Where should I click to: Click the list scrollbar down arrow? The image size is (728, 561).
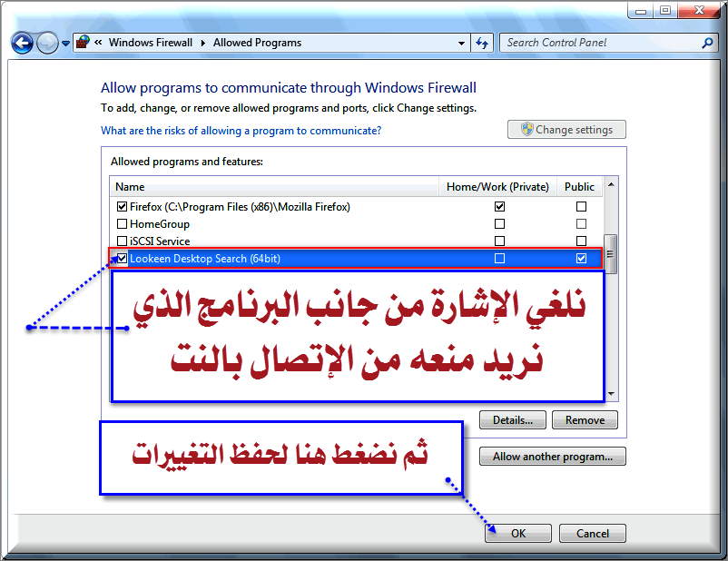point(611,393)
